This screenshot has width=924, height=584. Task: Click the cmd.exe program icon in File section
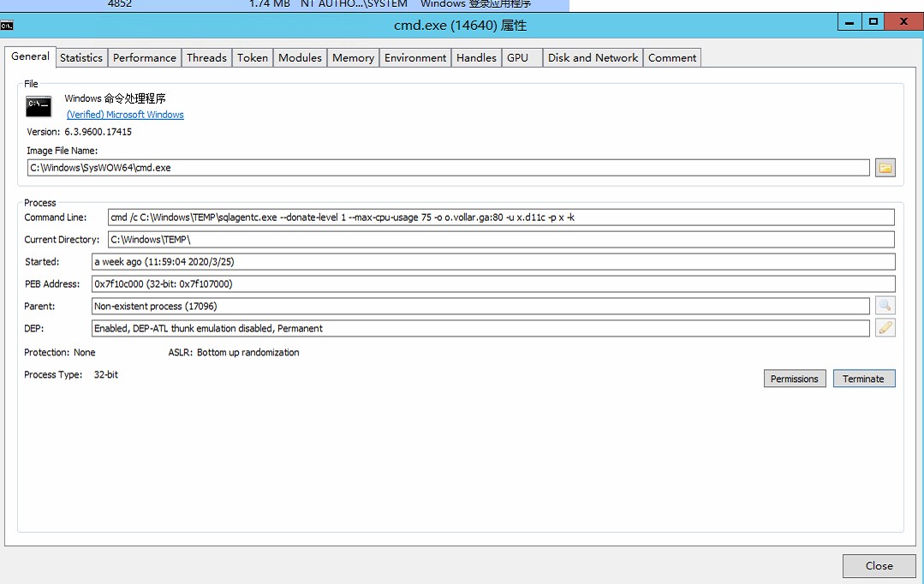coord(39,106)
